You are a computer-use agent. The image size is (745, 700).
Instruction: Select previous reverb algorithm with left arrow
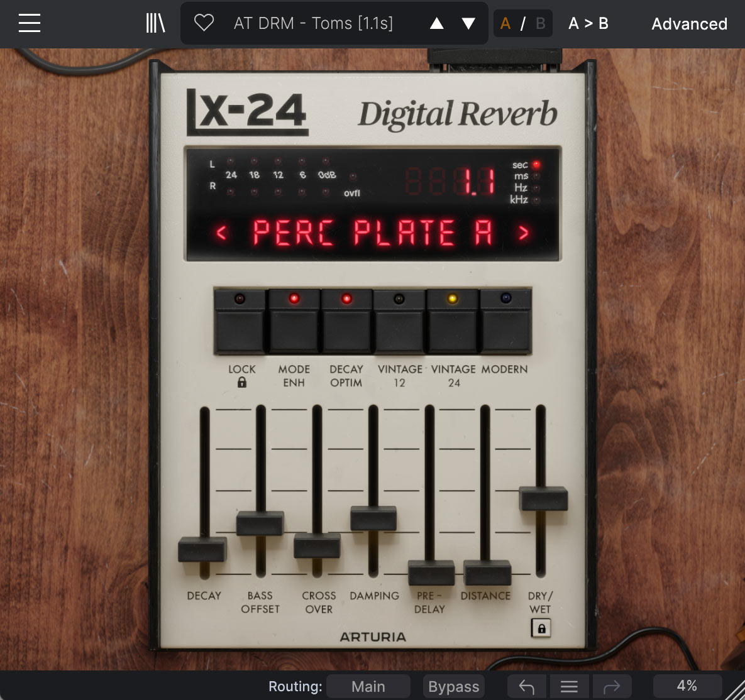point(221,233)
